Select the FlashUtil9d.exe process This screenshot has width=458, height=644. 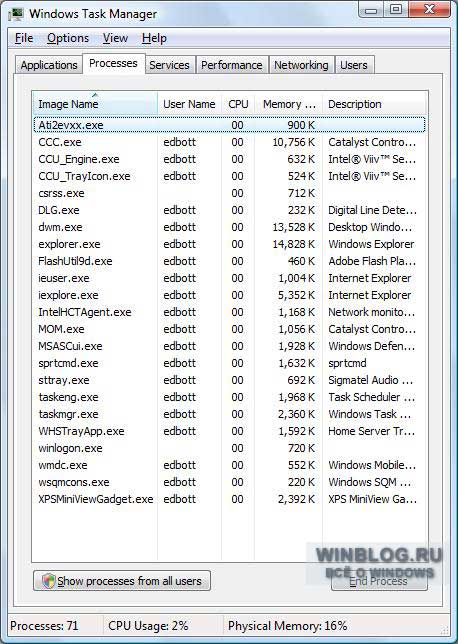(229, 261)
